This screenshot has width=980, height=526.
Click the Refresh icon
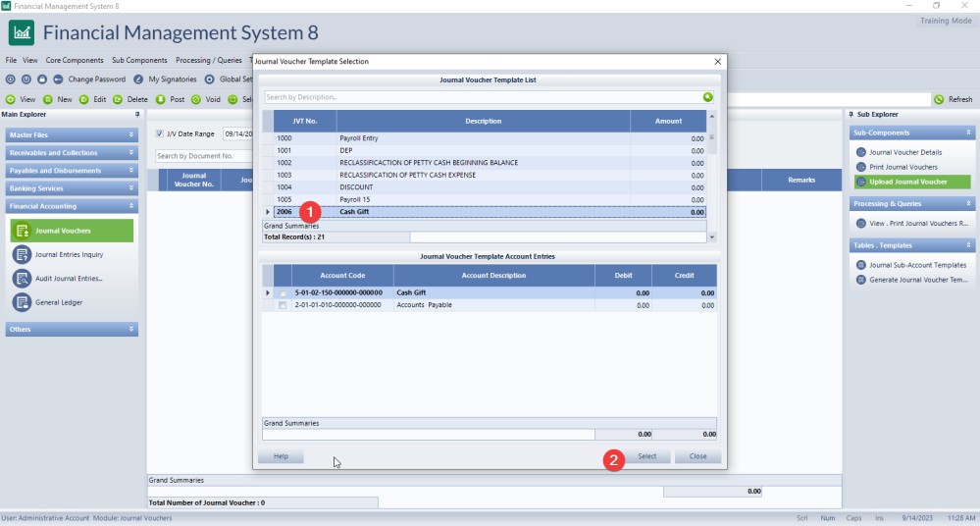tap(939, 99)
